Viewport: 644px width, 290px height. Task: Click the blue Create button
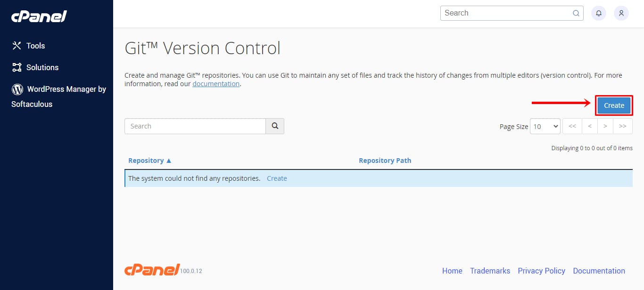point(614,105)
